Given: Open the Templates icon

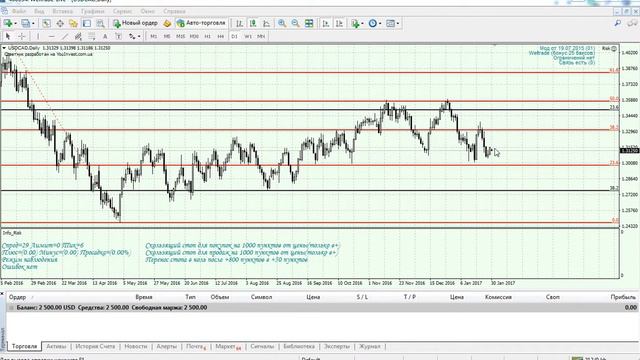Looking at the screenshot, I should click(391, 23).
